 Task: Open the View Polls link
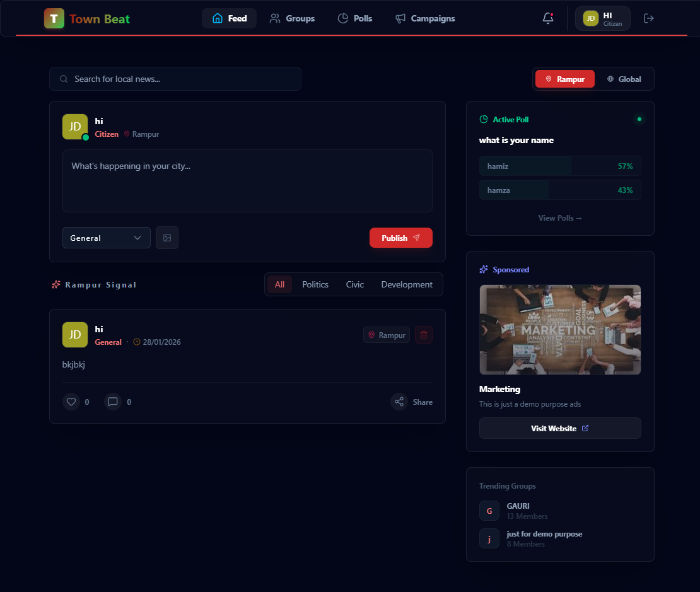pyautogui.click(x=560, y=218)
